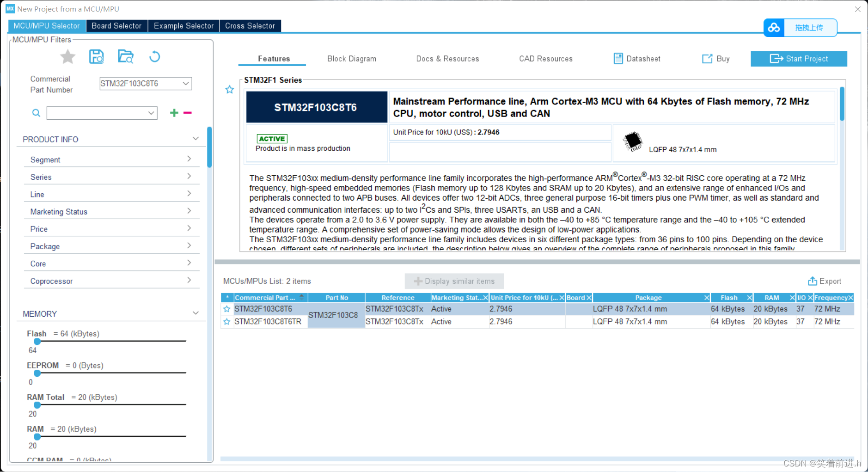Remove Frequency column X icon

tap(850, 298)
